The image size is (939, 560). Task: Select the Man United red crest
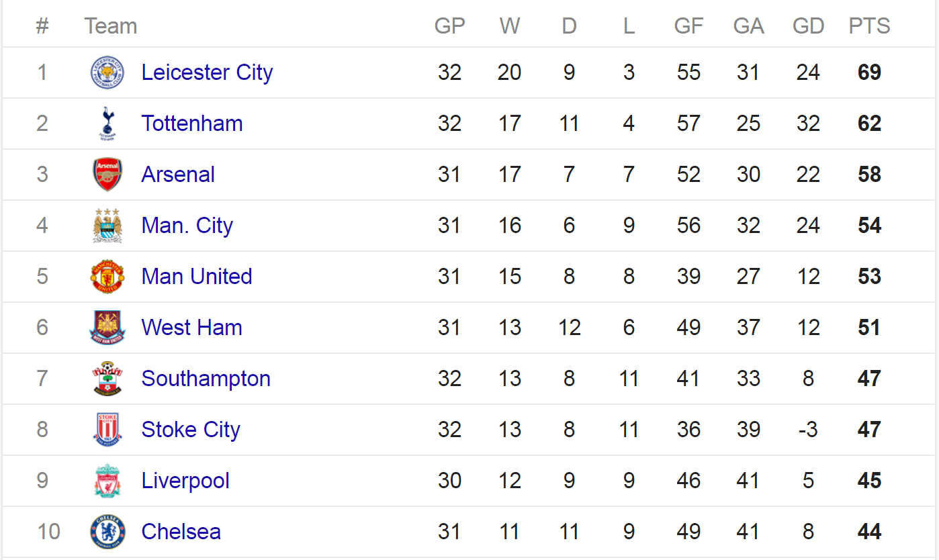[x=107, y=277]
